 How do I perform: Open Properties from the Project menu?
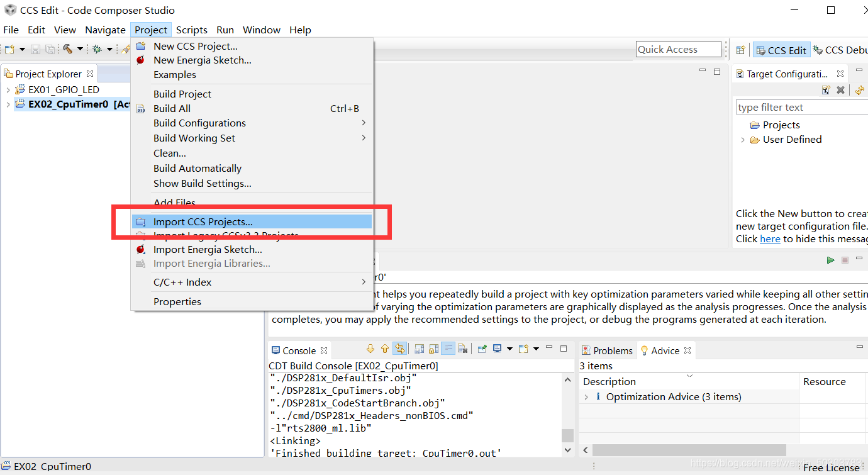coord(252,301)
